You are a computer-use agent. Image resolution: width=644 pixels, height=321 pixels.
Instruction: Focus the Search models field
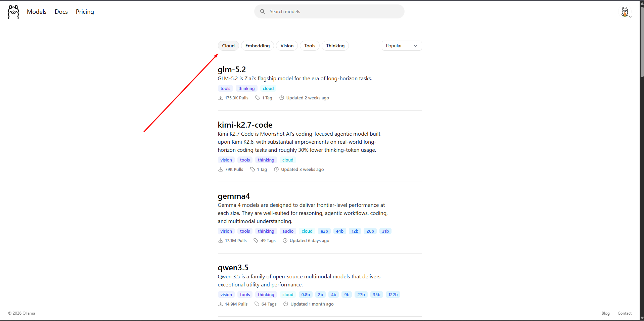[329, 11]
